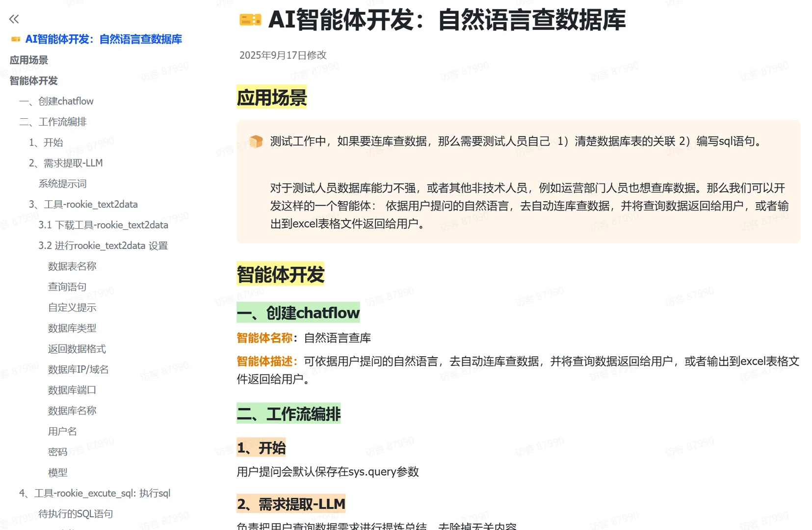Image resolution: width=812 pixels, height=530 pixels.
Task: Click the yellow 智能体开发 heading in document
Action: point(281,274)
